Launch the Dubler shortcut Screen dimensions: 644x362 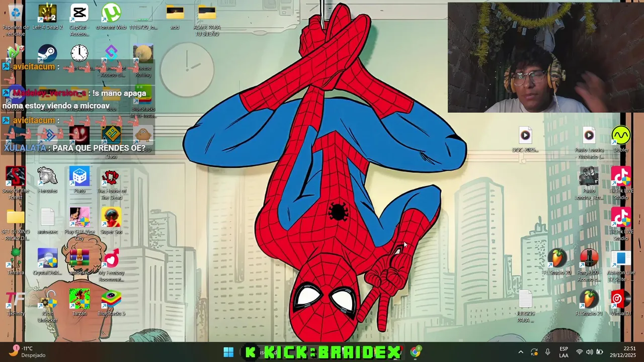621,135
